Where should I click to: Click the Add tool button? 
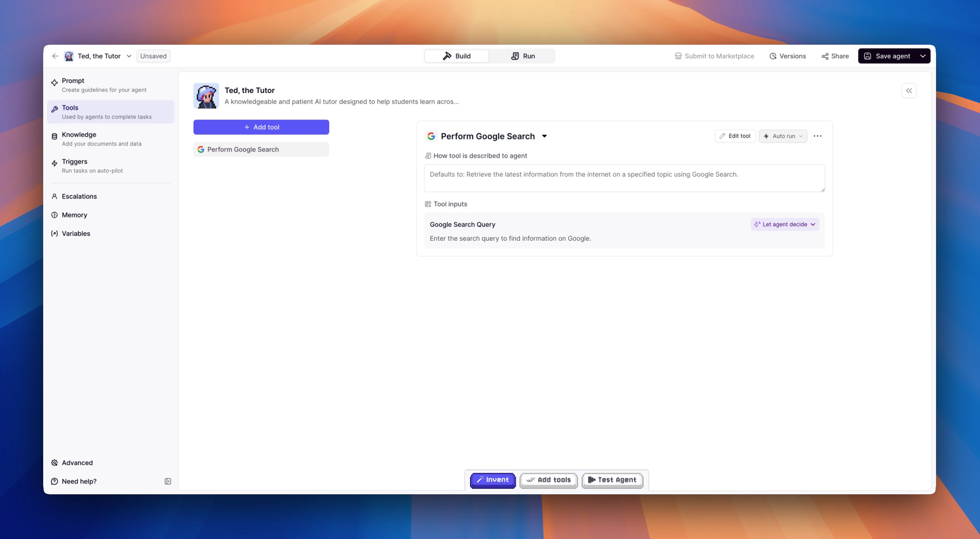pyautogui.click(x=261, y=127)
